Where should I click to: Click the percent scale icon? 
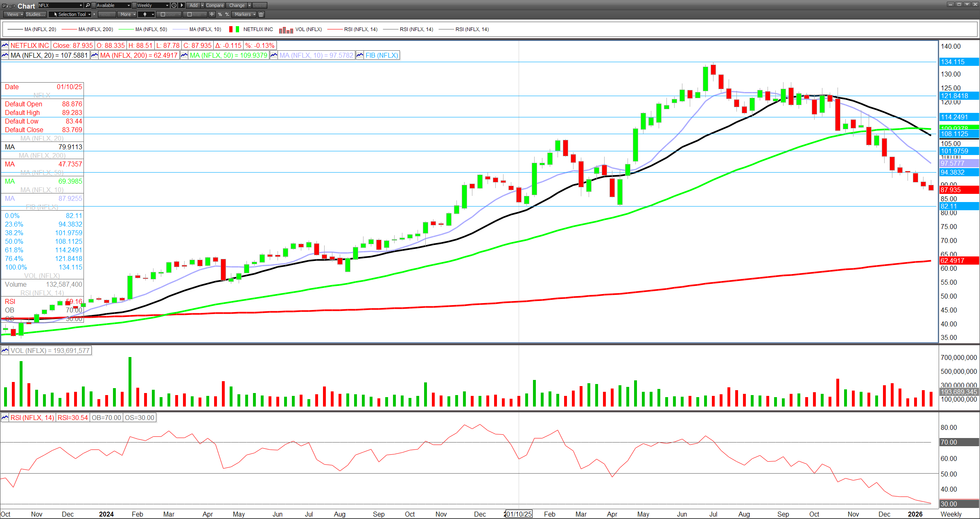(220, 14)
